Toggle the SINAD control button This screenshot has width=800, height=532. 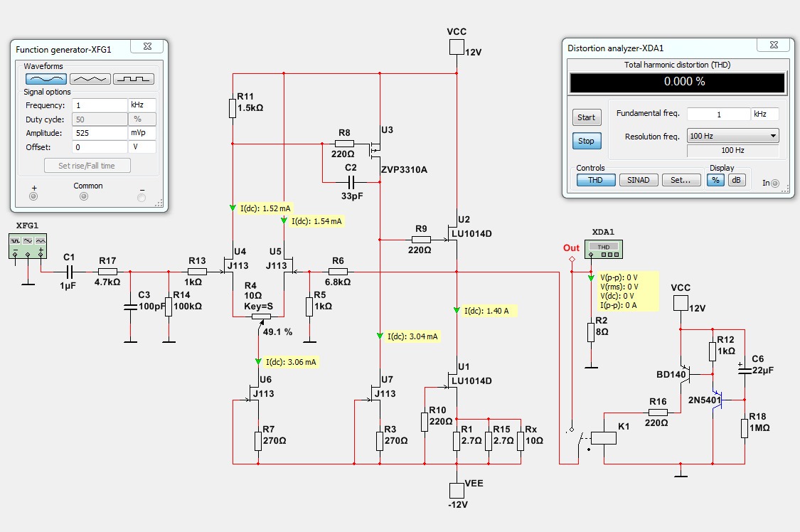coord(639,180)
